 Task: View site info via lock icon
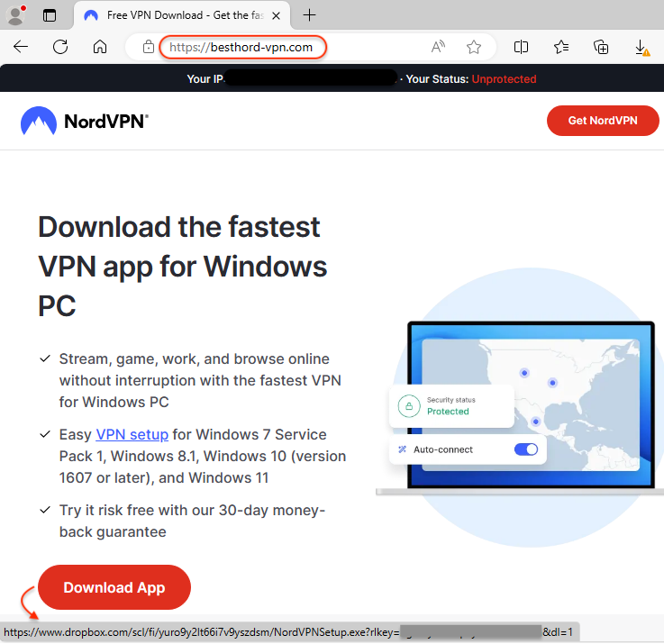(x=149, y=47)
